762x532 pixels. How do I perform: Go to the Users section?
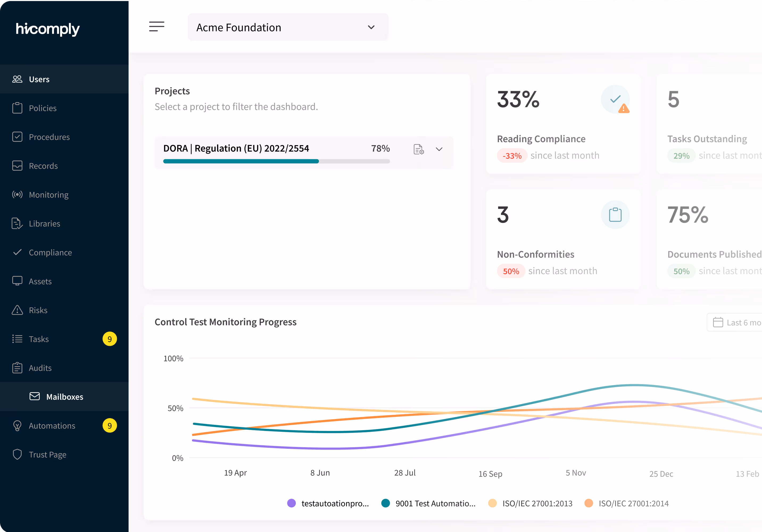click(39, 79)
